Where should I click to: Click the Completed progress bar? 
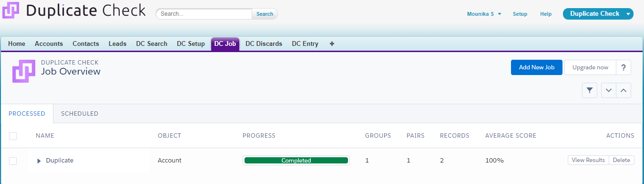point(296,161)
